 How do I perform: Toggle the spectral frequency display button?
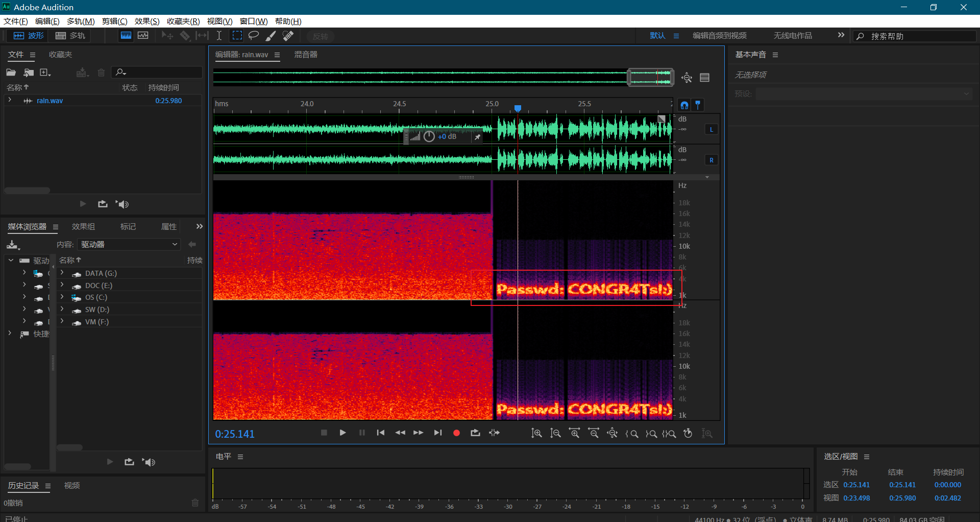tap(126, 36)
